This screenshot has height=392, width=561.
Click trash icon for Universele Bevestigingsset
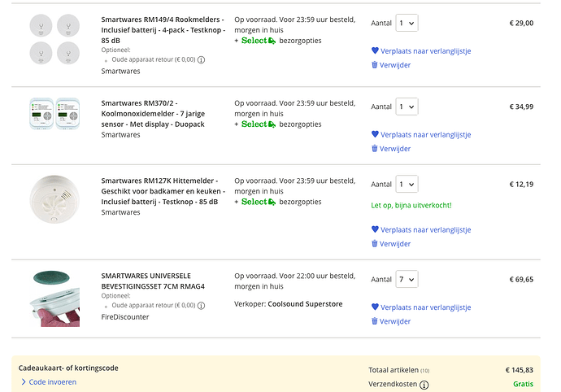pyautogui.click(x=374, y=321)
